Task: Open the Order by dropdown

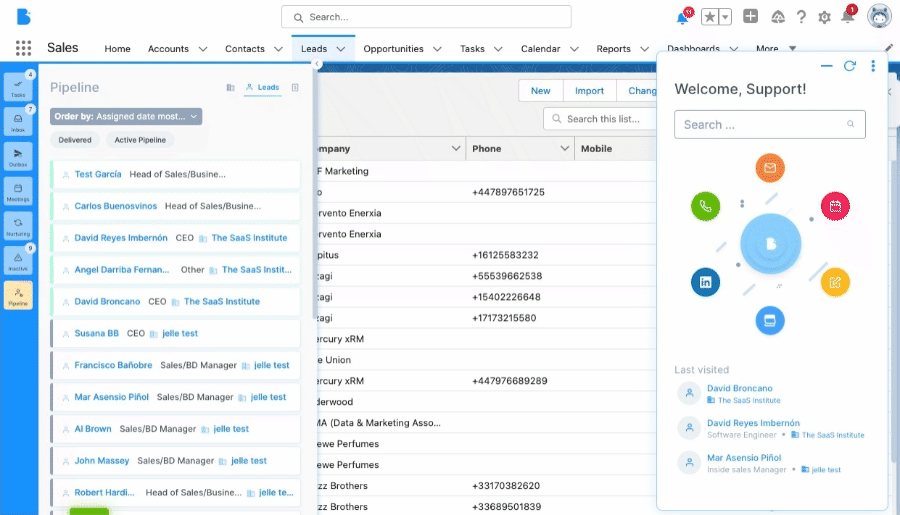Action: tap(126, 117)
